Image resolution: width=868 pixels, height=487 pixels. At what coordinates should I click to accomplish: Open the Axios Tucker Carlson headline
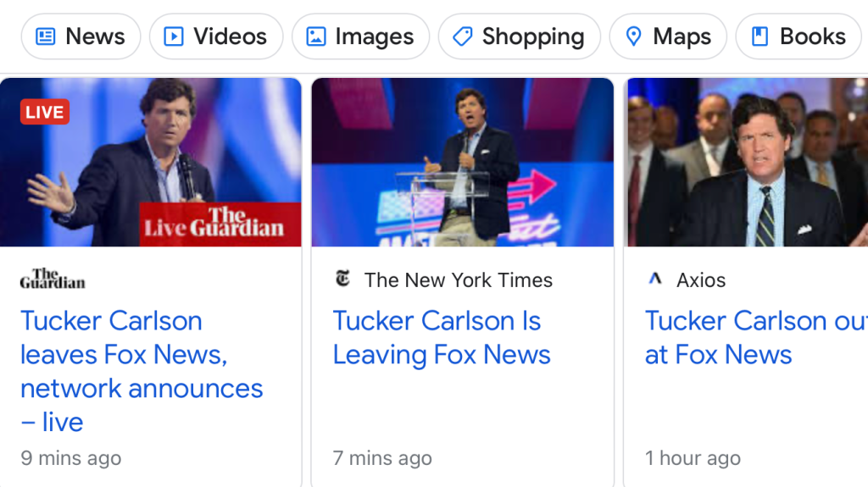pos(746,337)
